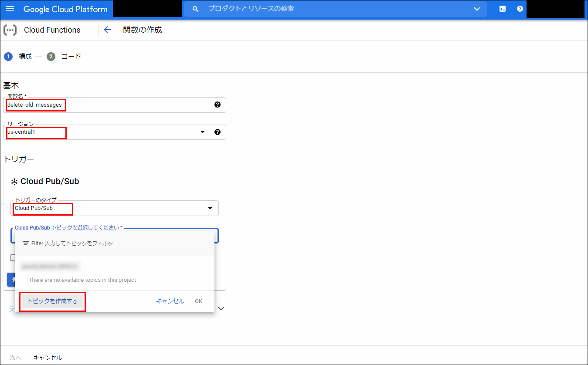Expand the search bar dropdown chevron
This screenshot has height=365, width=588.
coord(477,9)
